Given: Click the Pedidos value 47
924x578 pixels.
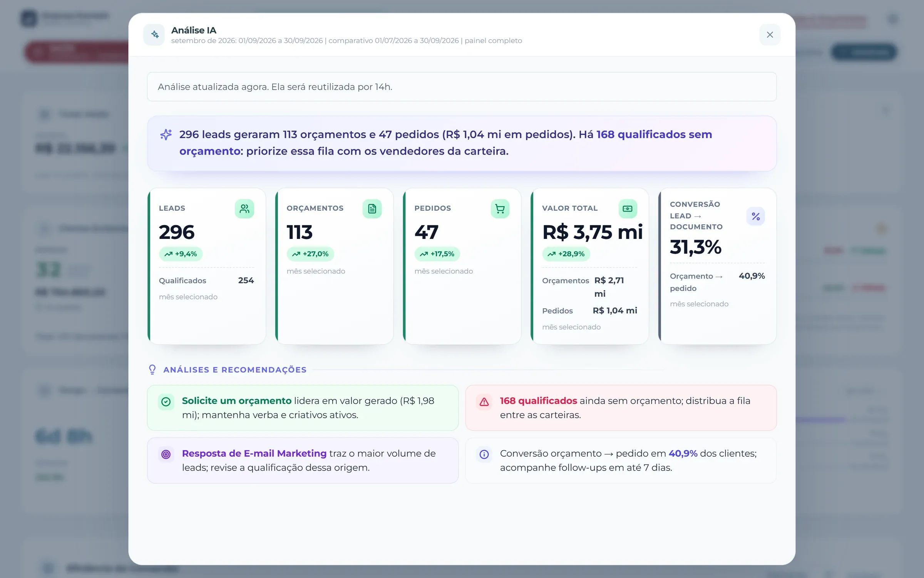Looking at the screenshot, I should point(426,232).
